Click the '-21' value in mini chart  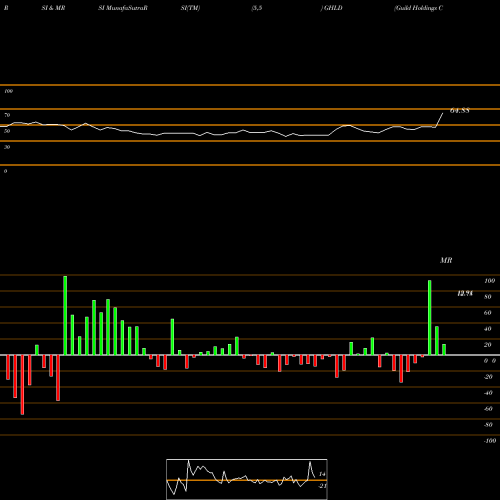322,486
